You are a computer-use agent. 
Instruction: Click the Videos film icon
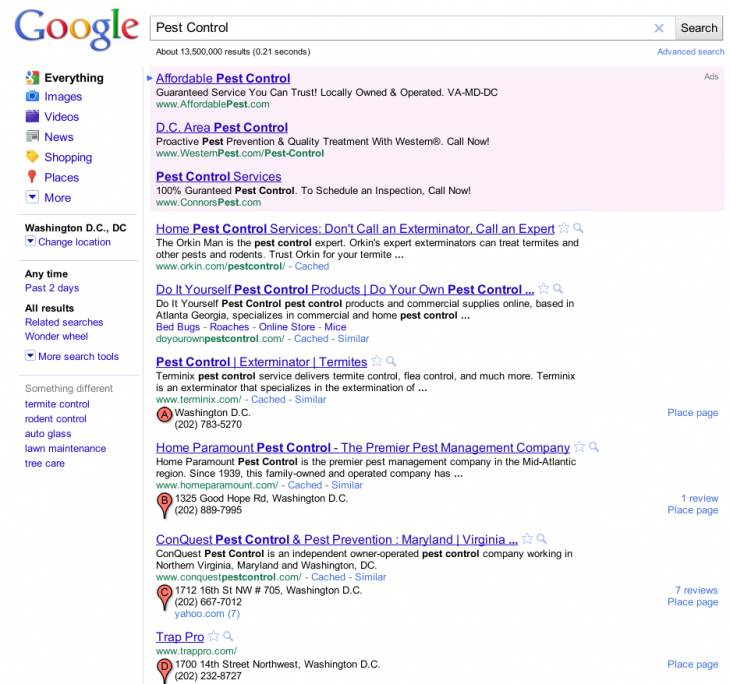click(32, 116)
